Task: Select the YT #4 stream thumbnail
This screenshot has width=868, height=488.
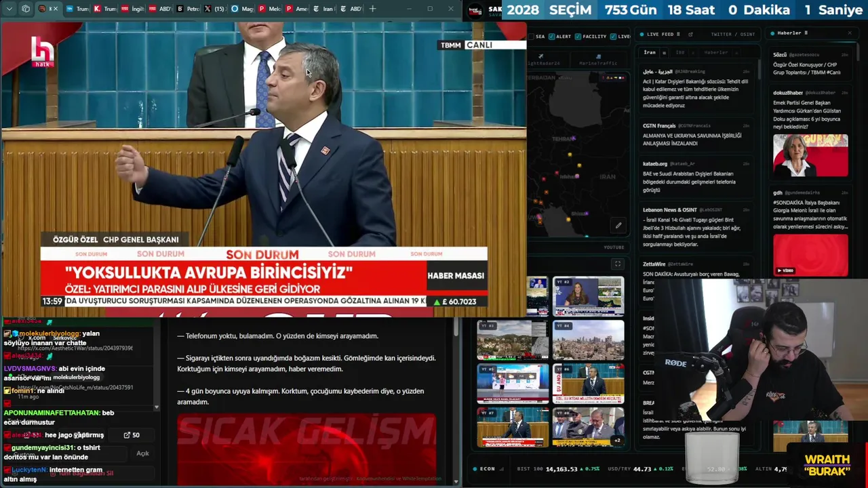Action: click(589, 340)
